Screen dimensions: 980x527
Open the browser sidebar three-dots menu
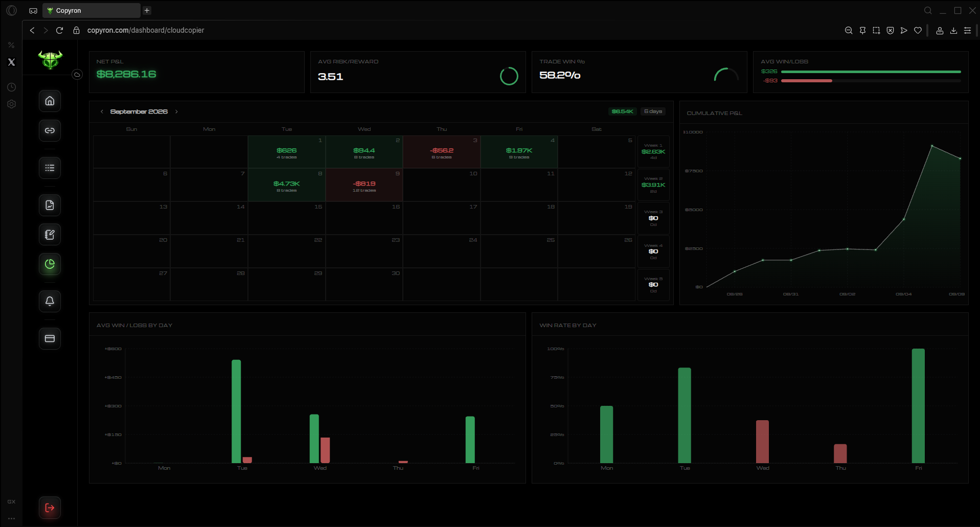point(11,518)
